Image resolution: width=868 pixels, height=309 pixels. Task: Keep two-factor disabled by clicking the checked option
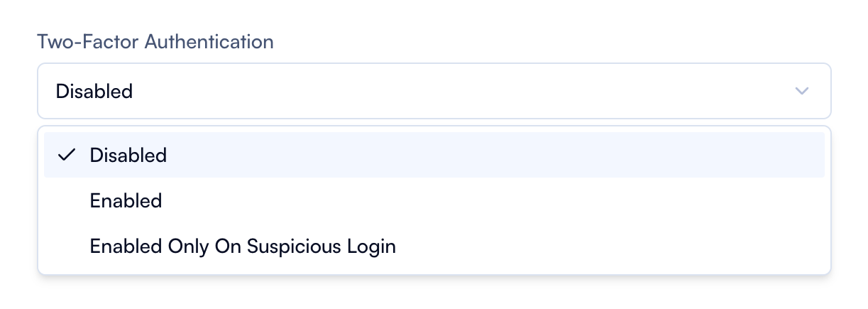click(x=128, y=155)
